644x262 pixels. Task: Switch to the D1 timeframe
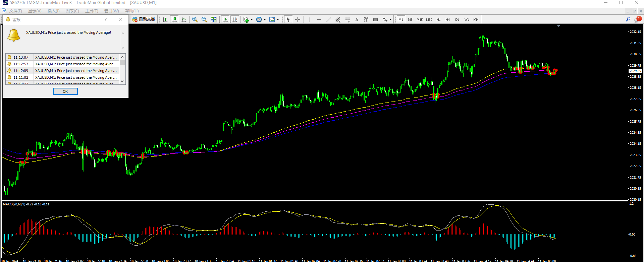pos(457,19)
